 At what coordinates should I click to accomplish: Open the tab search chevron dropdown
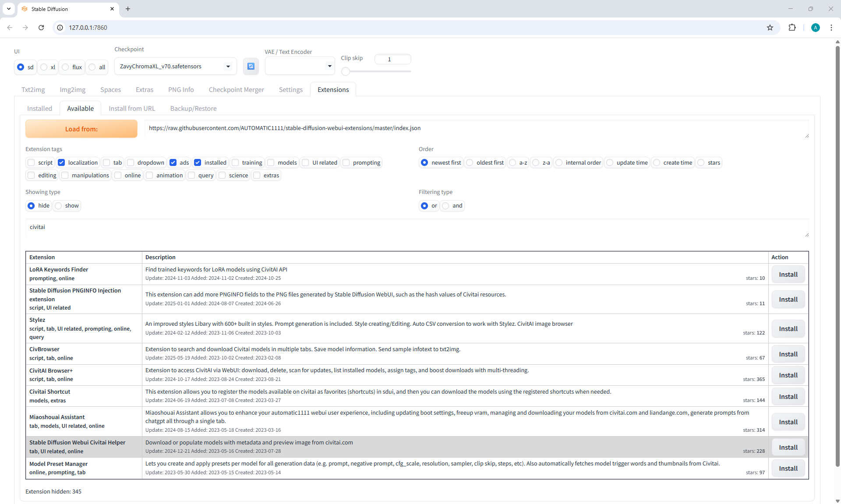point(9,9)
